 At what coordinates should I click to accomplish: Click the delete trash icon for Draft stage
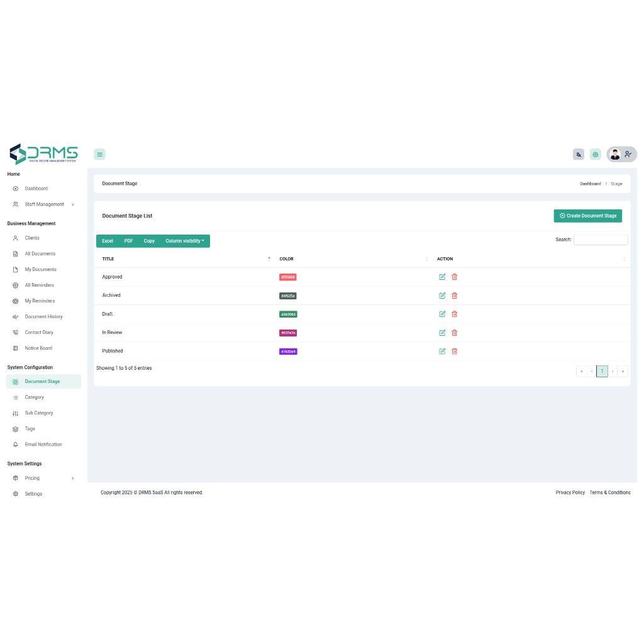pyautogui.click(x=455, y=314)
